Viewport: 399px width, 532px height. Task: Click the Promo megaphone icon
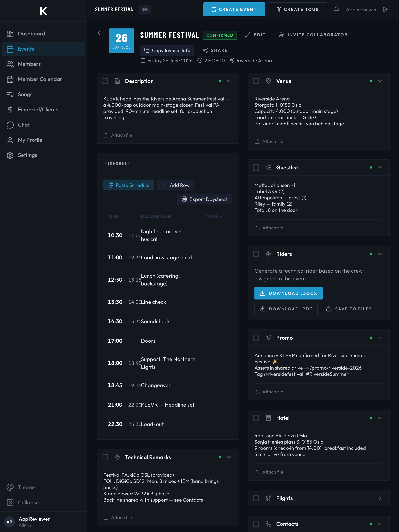(x=268, y=338)
